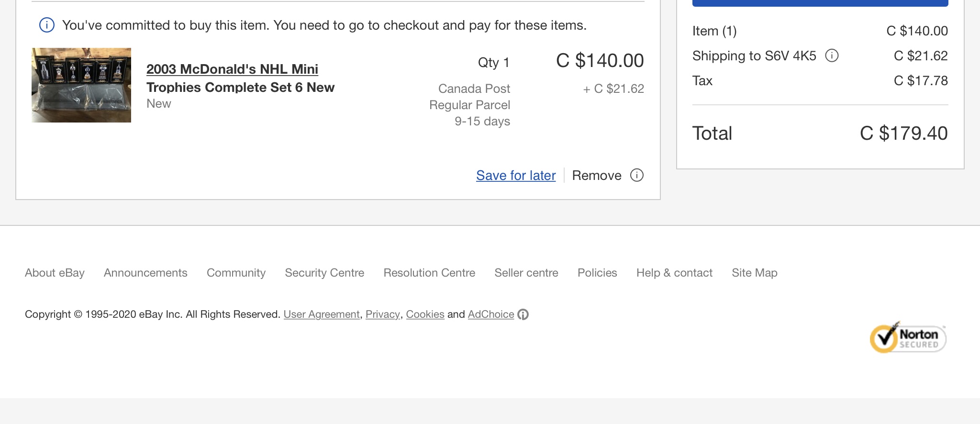Open the Resolution Centre
Screen dimensions: 980x424
pos(429,273)
